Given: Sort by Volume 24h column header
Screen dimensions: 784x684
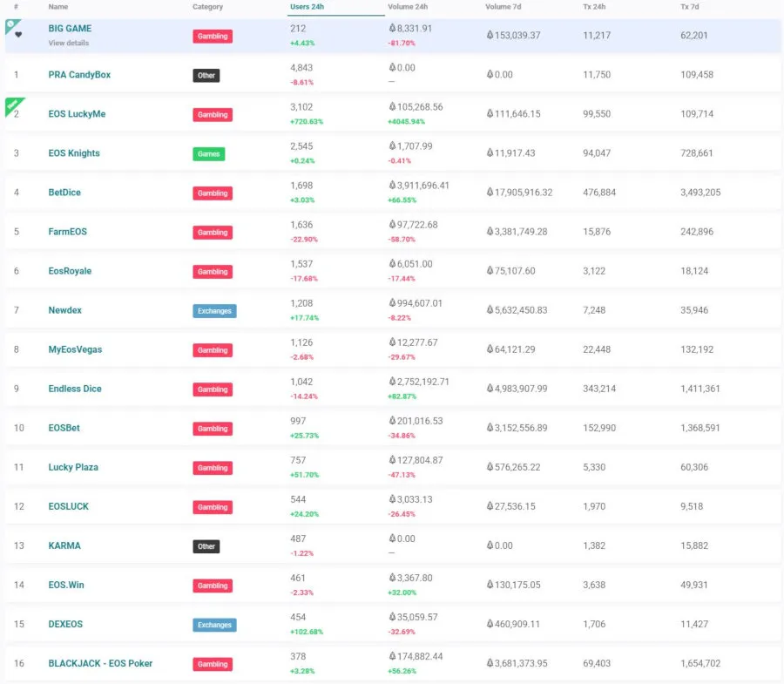Looking at the screenshot, I should click(x=408, y=6).
